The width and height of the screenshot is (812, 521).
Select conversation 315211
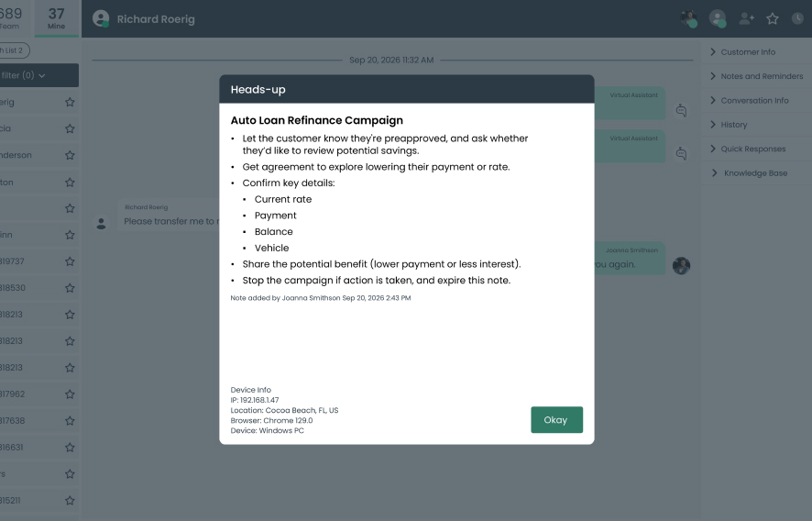point(39,500)
